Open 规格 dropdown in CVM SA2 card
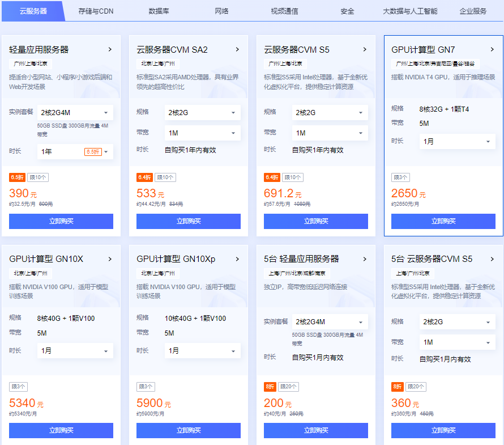 [x=203, y=113]
